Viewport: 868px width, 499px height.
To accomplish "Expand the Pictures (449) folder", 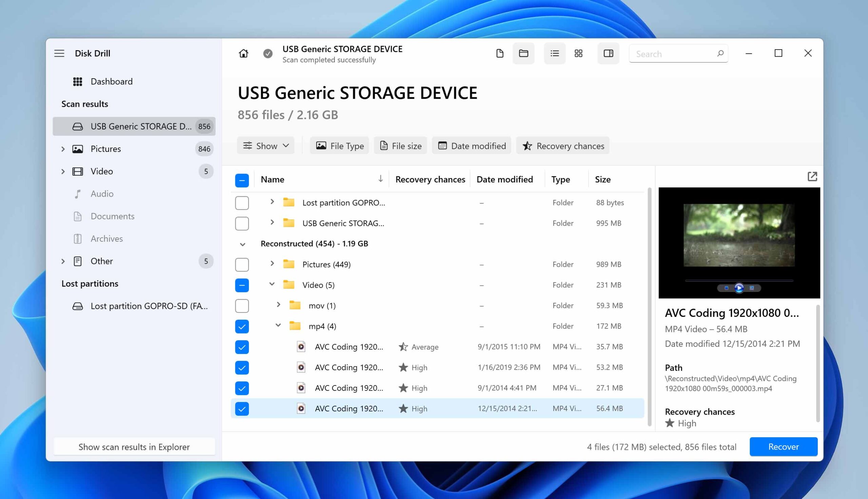I will tap(272, 263).
